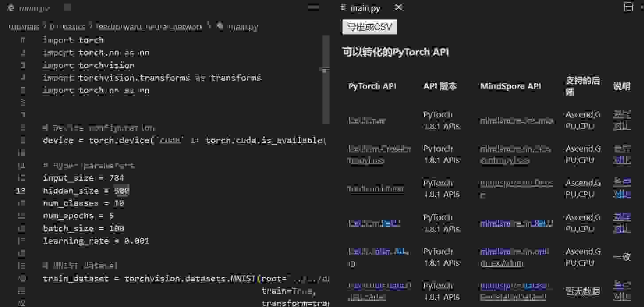The height and width of the screenshot is (307, 644).
Task: Select the right main.py preview tab
Action: [365, 8]
